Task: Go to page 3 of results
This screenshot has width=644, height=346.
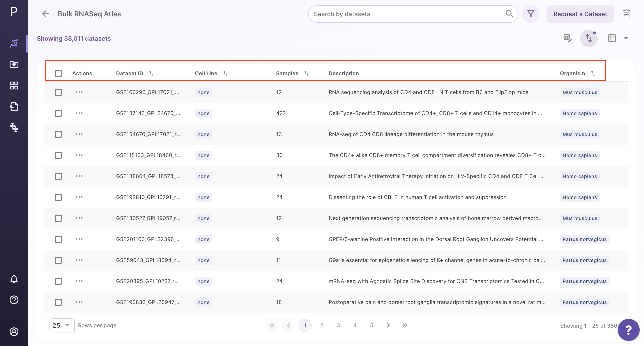Action: pyautogui.click(x=338, y=325)
